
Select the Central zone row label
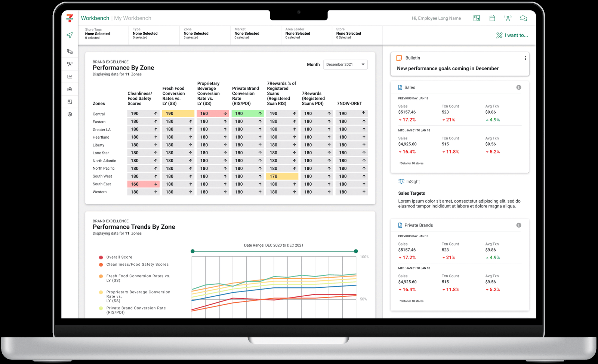click(x=99, y=114)
